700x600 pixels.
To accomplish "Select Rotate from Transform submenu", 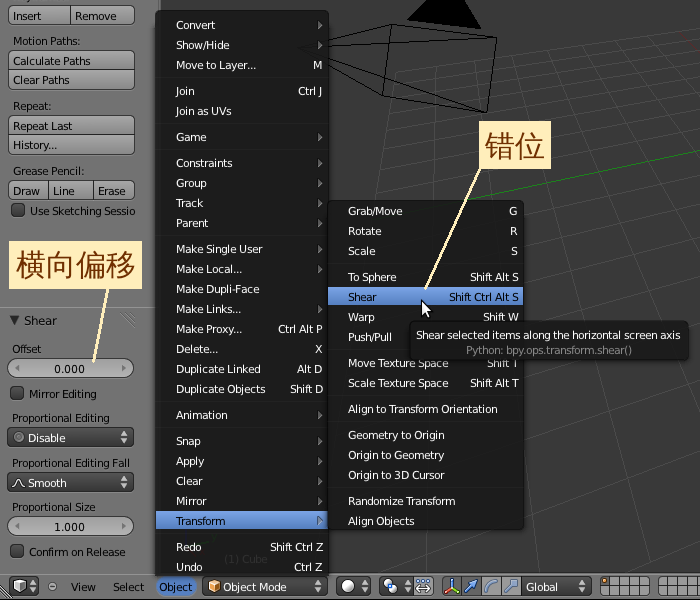I will coord(425,231).
